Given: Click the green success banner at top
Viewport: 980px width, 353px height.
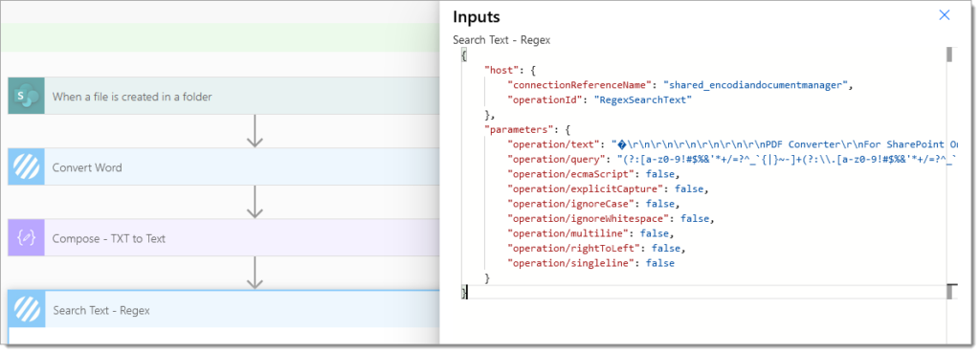Looking at the screenshot, I should coord(220,37).
